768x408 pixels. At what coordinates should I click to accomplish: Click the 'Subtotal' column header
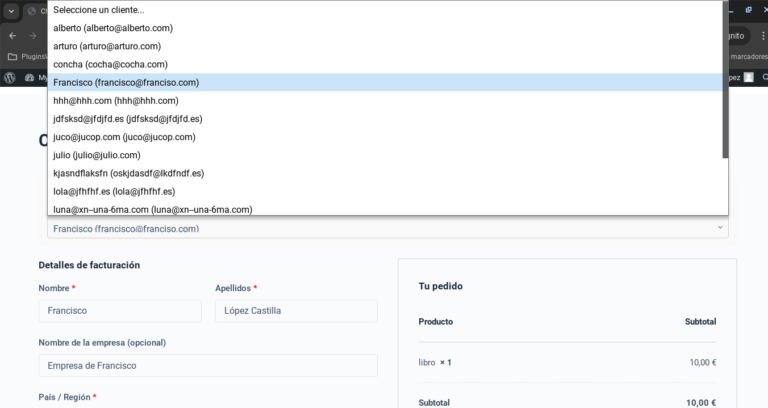(700, 322)
